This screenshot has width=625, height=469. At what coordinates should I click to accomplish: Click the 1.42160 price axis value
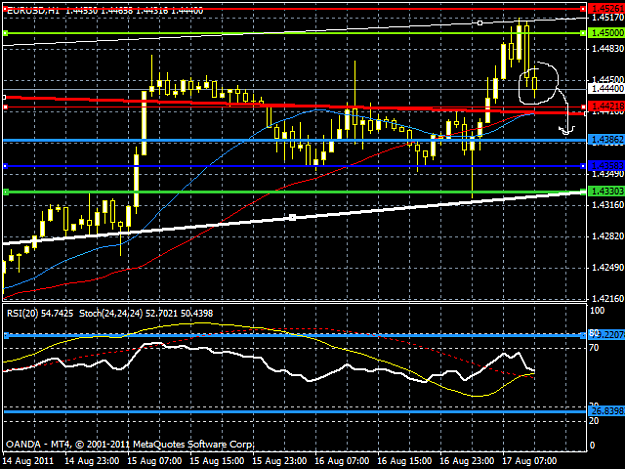pyautogui.click(x=608, y=298)
